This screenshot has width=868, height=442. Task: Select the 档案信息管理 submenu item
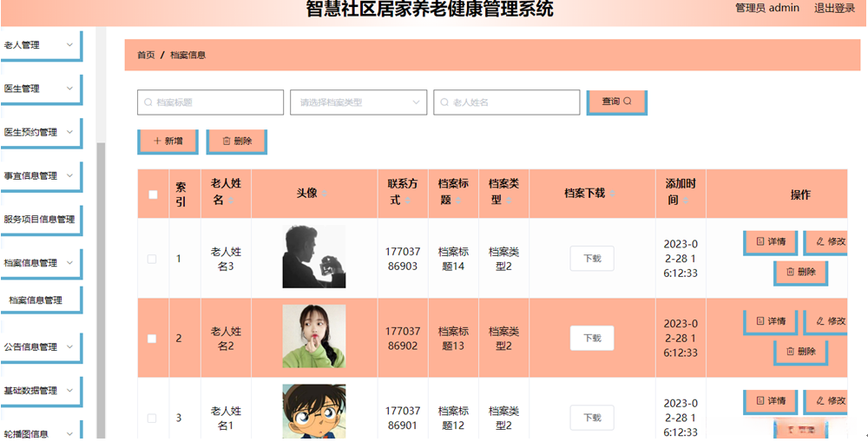point(40,300)
